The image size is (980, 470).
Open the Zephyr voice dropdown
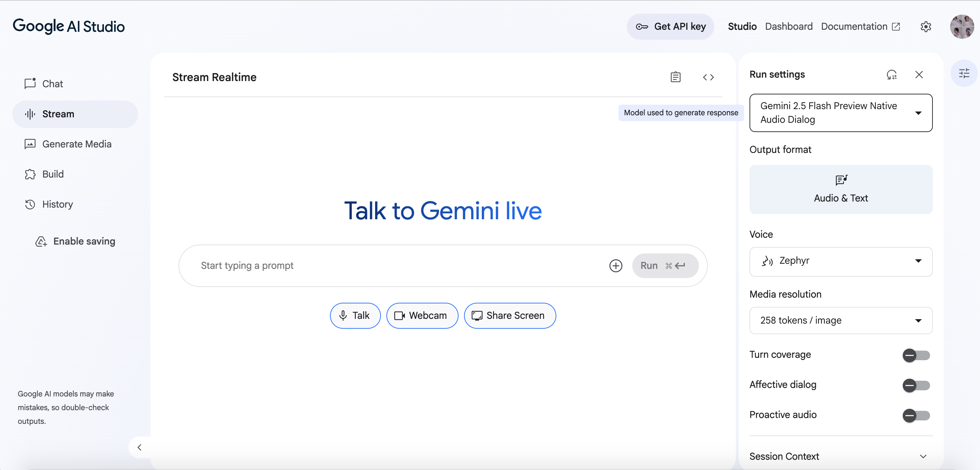click(841, 261)
